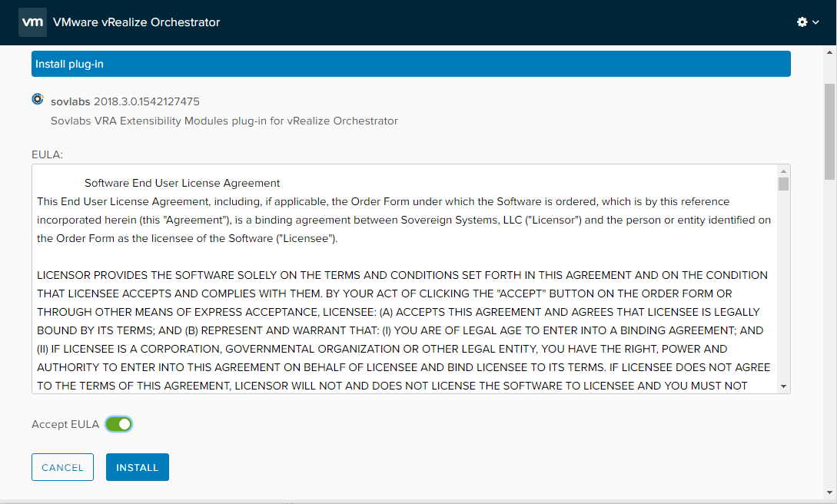Image resolution: width=837 pixels, height=504 pixels.
Task: Click the Install plug-in header bar
Action: [x=410, y=64]
